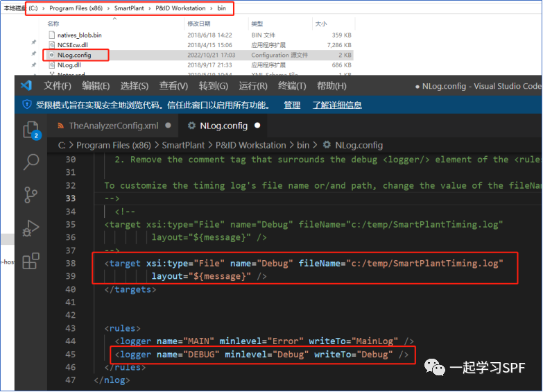Click the </nlog> closing tag
The width and height of the screenshot is (543, 392).
pos(112,380)
